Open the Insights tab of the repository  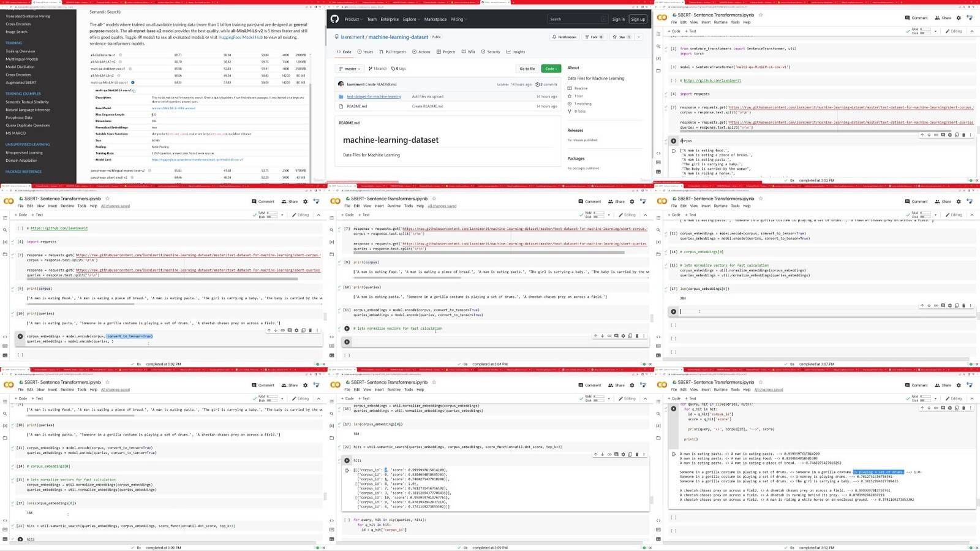pos(516,52)
